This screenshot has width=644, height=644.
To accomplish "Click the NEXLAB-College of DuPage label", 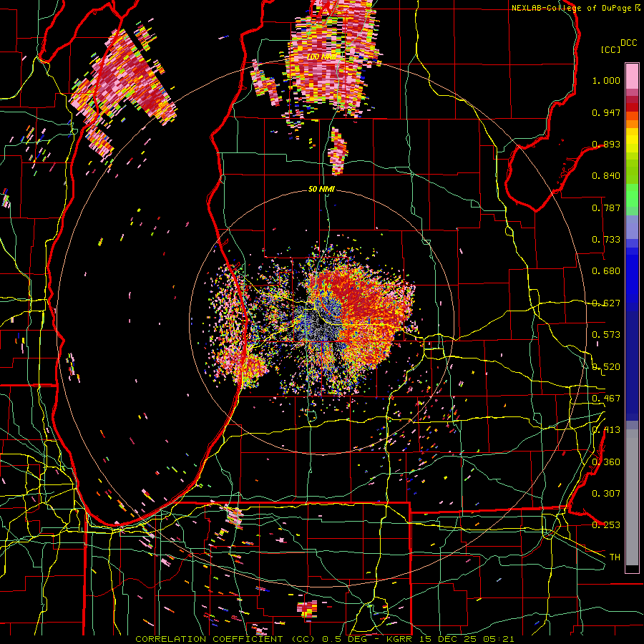I will point(571,8).
